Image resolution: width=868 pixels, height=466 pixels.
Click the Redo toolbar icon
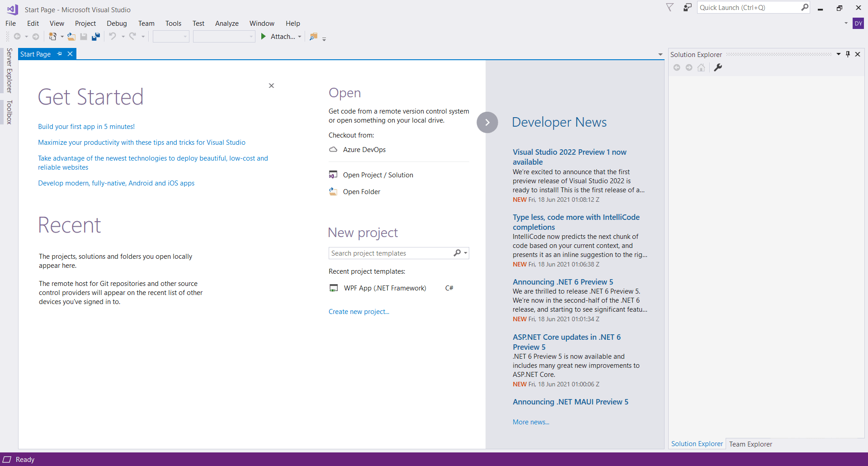pos(132,36)
